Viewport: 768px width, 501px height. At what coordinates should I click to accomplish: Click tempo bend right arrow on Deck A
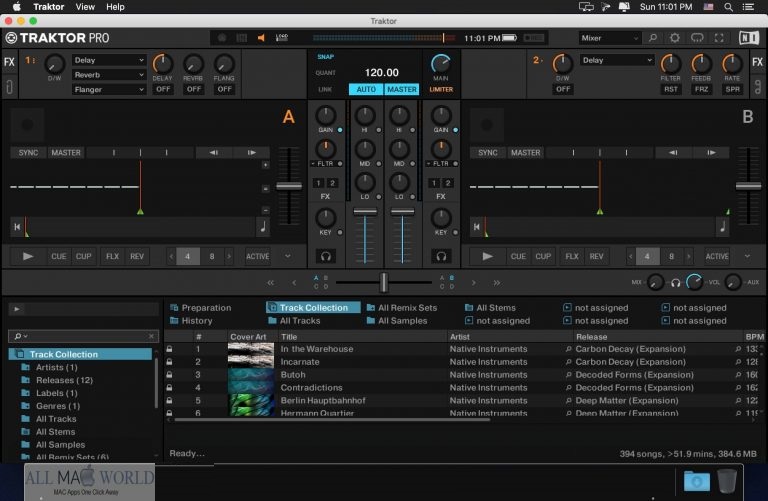point(251,153)
